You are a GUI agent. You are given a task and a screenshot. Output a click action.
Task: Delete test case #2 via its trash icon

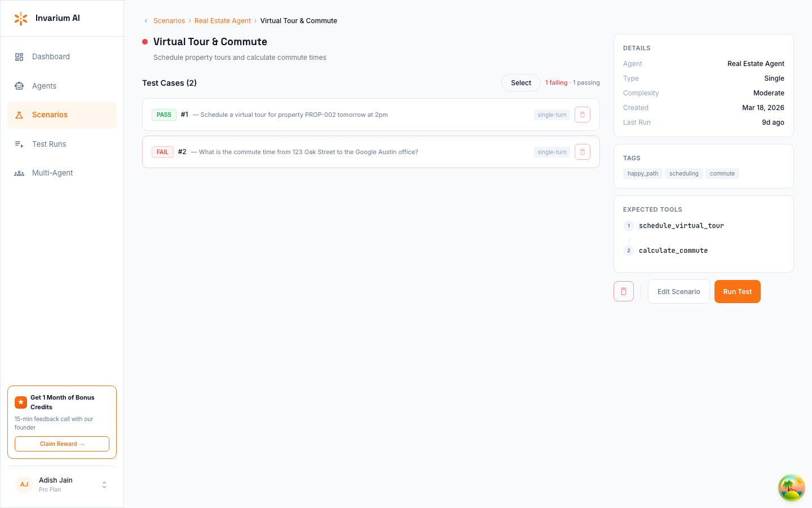(x=582, y=151)
